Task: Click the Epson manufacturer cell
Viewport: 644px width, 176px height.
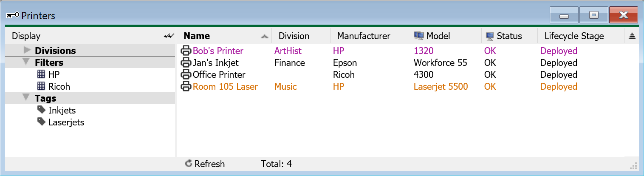Action: [345, 63]
